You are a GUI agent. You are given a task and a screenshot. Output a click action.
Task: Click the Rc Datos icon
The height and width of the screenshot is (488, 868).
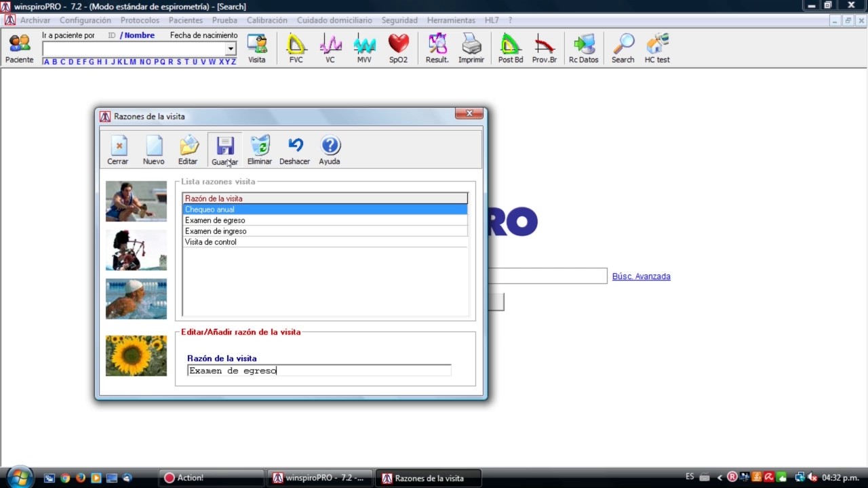coord(584,48)
